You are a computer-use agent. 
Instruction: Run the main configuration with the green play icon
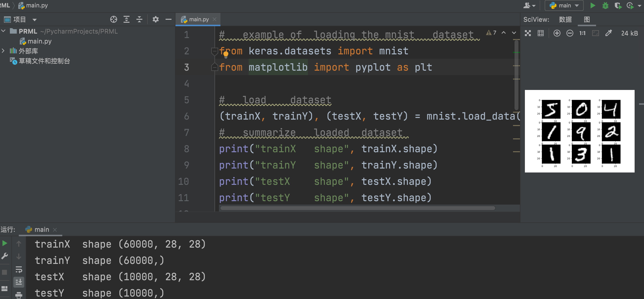(593, 5)
